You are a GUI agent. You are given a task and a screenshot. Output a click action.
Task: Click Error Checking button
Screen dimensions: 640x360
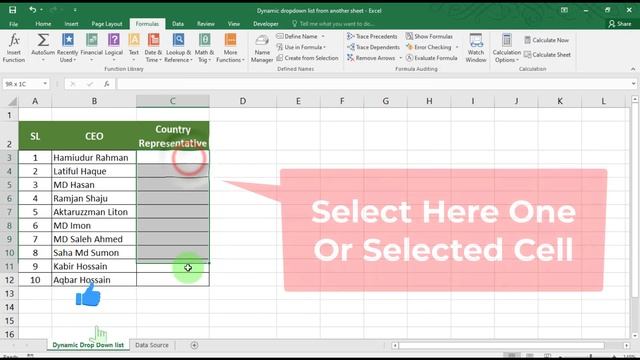point(429,47)
